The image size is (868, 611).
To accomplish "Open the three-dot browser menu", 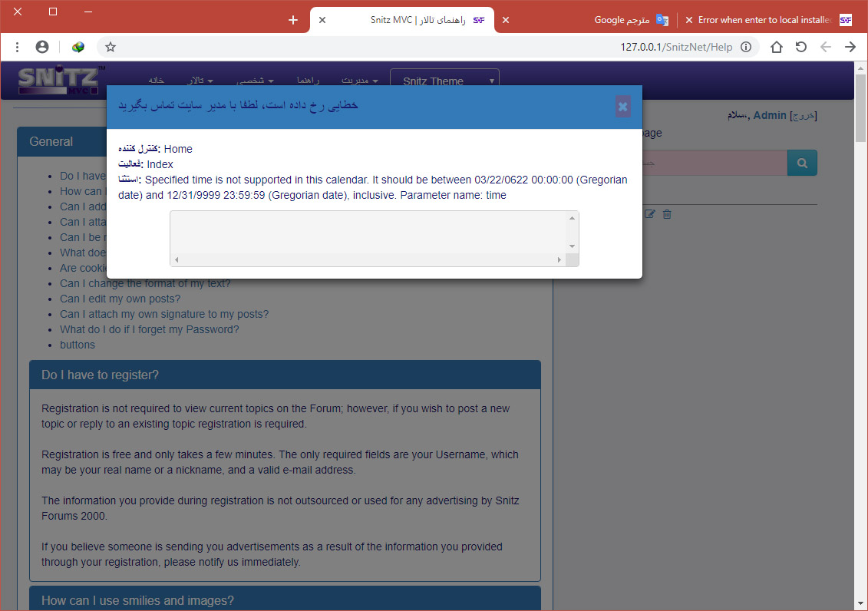I will click(x=18, y=47).
